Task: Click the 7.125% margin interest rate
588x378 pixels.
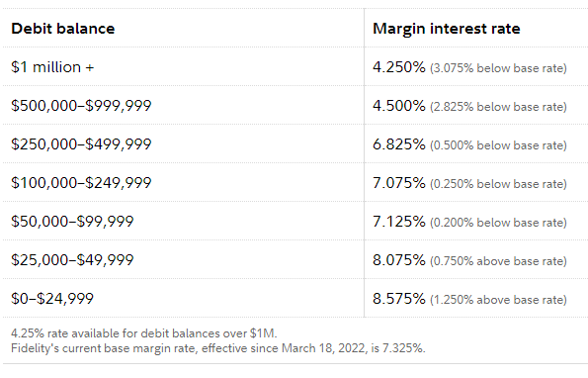Action: [x=399, y=222]
